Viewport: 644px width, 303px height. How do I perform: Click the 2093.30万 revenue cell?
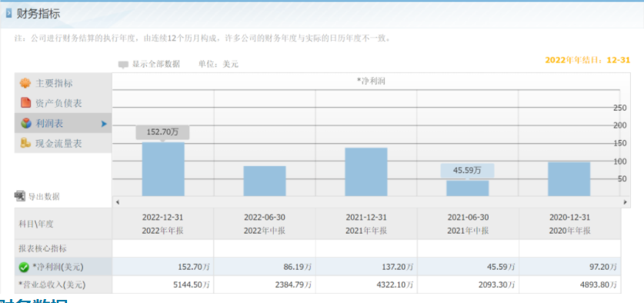pos(469,285)
